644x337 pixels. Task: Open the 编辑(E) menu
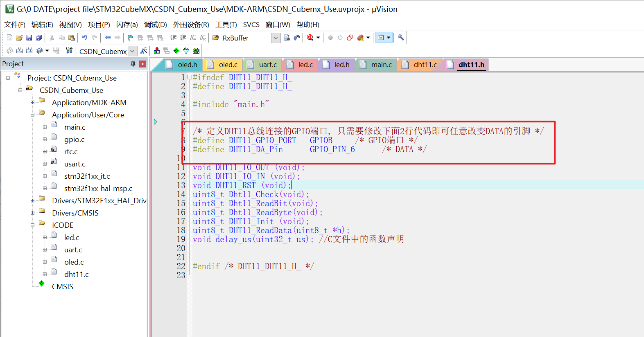click(42, 25)
